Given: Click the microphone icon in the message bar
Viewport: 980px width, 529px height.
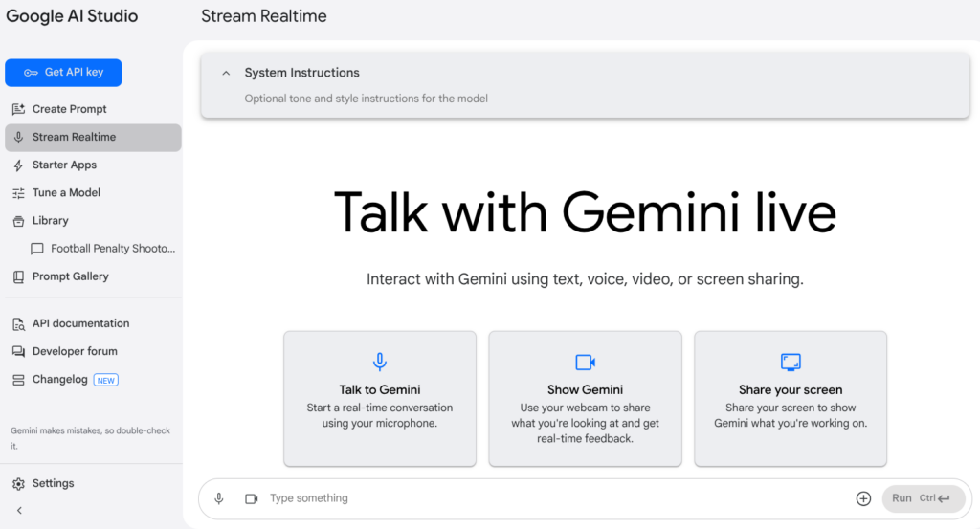Looking at the screenshot, I should pos(219,498).
